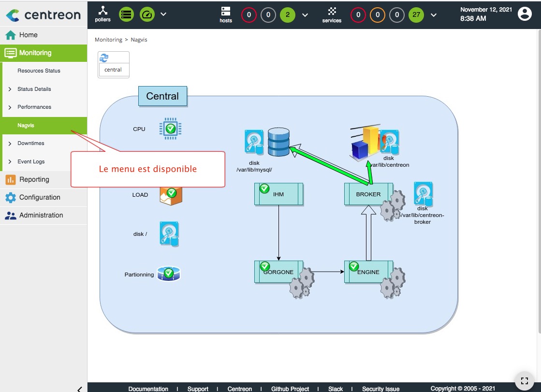Expand the Status Details submenu
Screen dimensions: 541x392
pyautogui.click(x=34, y=89)
